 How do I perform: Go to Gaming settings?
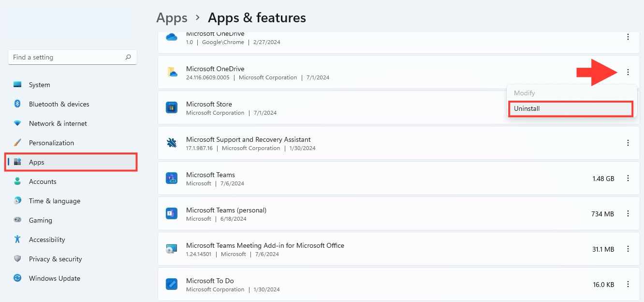(72, 220)
